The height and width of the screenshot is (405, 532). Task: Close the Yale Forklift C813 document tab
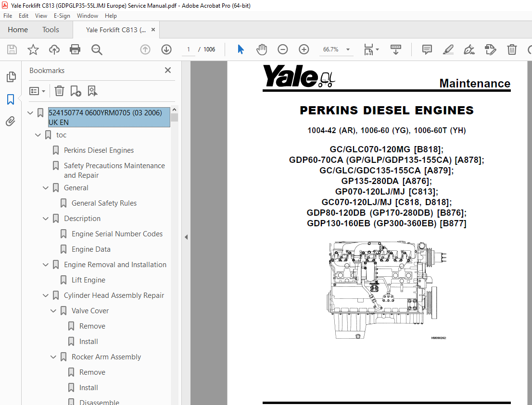tap(153, 29)
